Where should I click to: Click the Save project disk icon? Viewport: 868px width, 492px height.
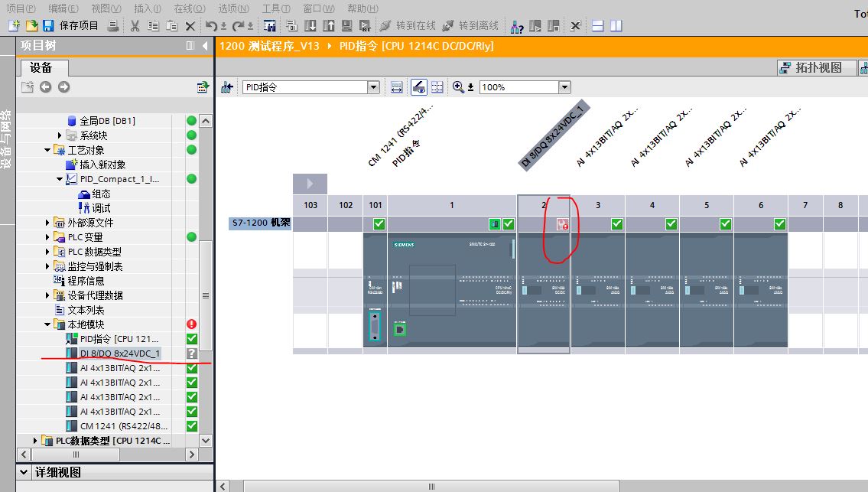[48, 25]
